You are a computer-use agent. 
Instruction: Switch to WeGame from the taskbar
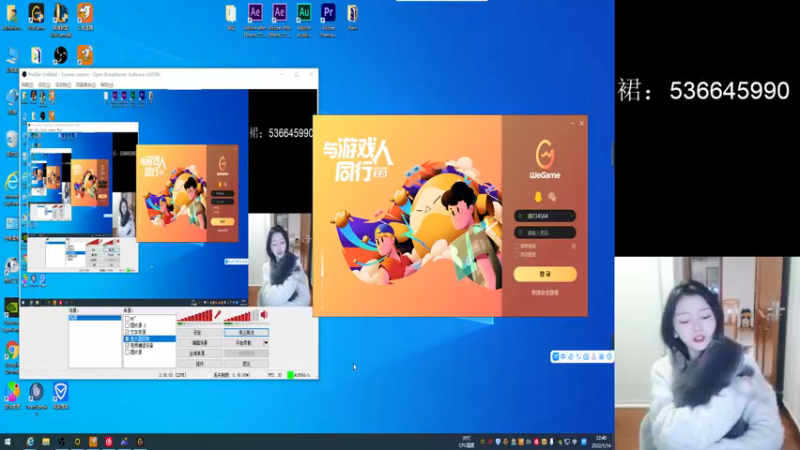(x=140, y=442)
